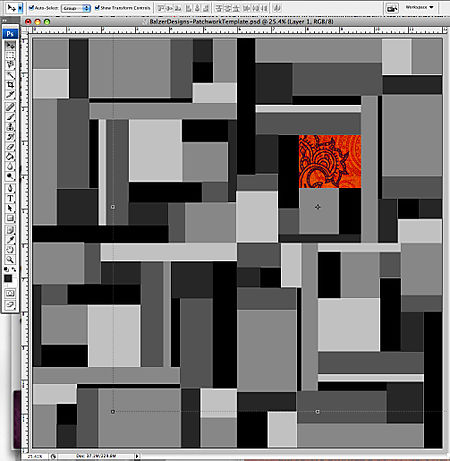Click the Go to Bridge button
The image size is (450, 461).
click(392, 8)
